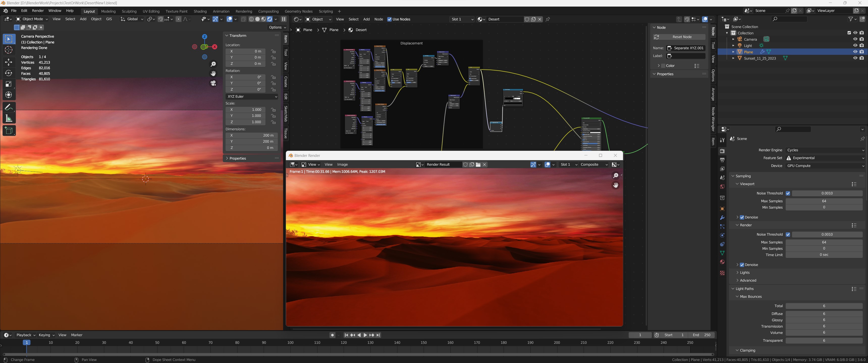Screen dimensions: 868x363
Task: Switch to wireframe viewport shading
Action: point(251,19)
